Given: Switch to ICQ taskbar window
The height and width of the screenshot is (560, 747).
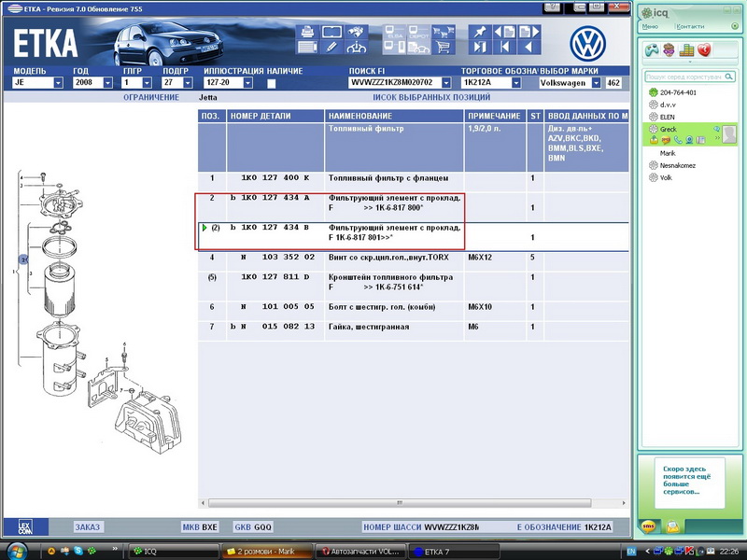Looking at the screenshot, I should [174, 552].
